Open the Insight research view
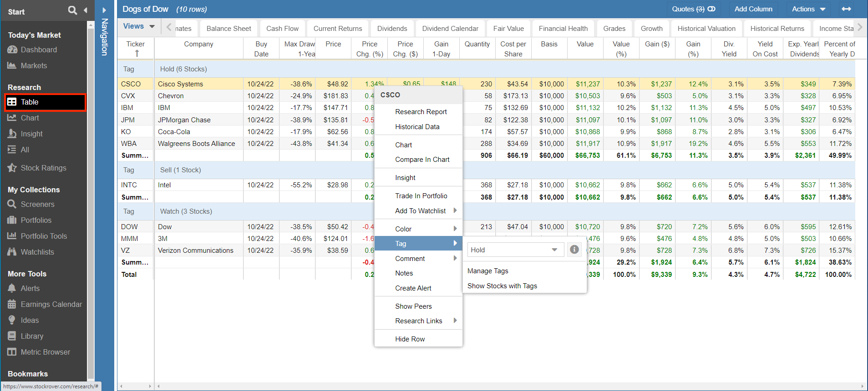This screenshot has width=868, height=391. [x=31, y=134]
